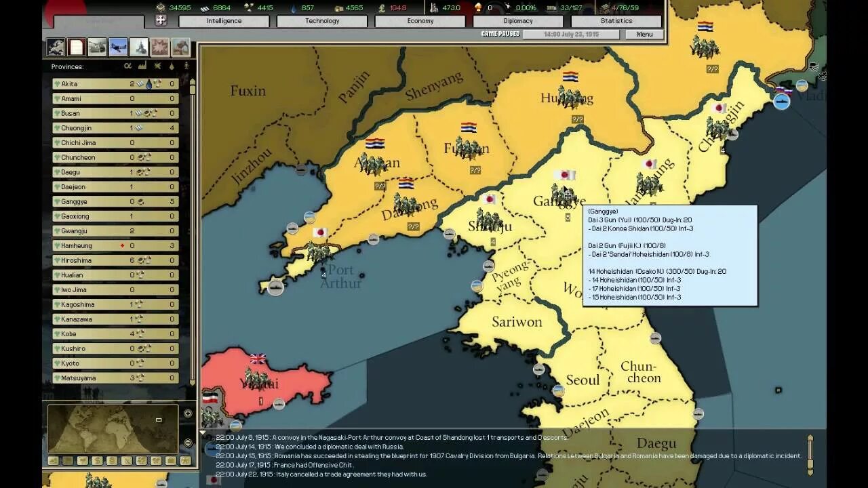Select Kagoshima province row
868x488 pixels.
pyautogui.click(x=116, y=304)
